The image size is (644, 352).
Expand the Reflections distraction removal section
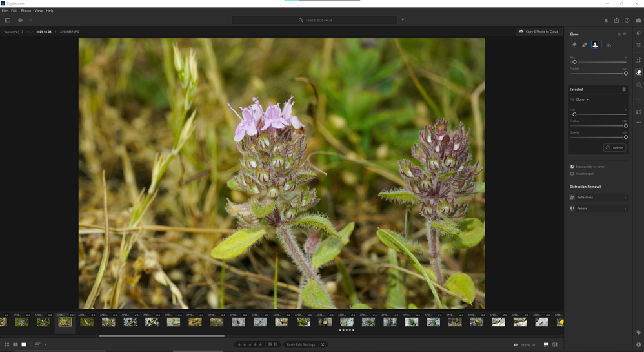598,198
